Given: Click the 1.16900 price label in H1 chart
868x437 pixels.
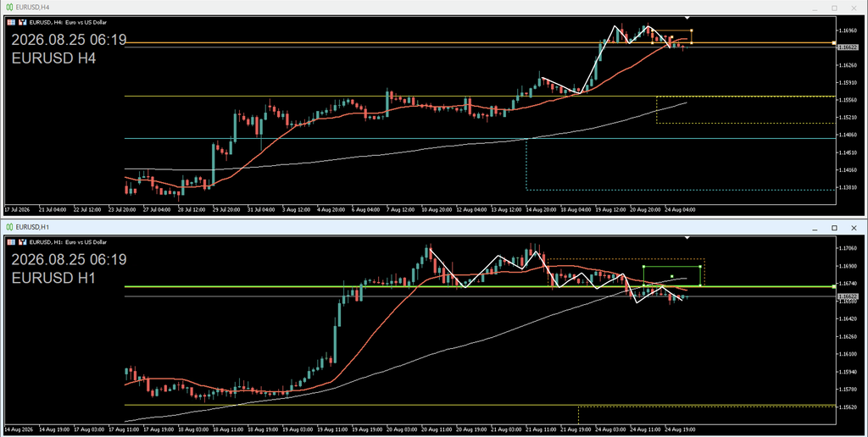Looking at the screenshot, I should coord(848,266).
